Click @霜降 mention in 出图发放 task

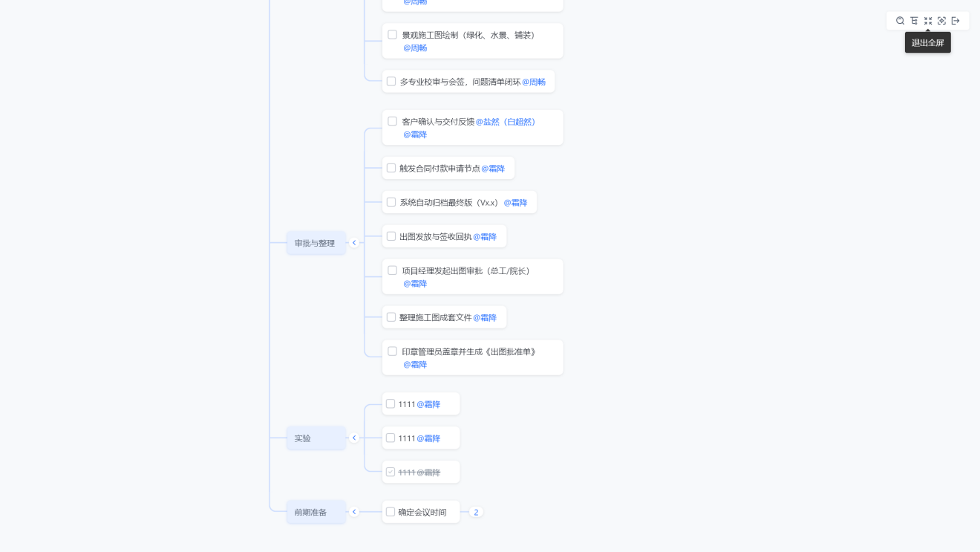pyautogui.click(x=485, y=237)
